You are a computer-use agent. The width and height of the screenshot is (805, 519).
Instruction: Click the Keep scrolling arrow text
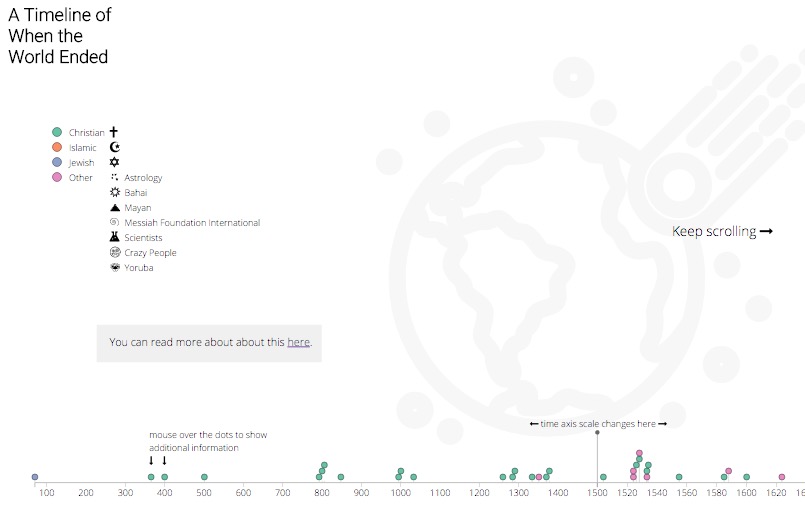722,232
